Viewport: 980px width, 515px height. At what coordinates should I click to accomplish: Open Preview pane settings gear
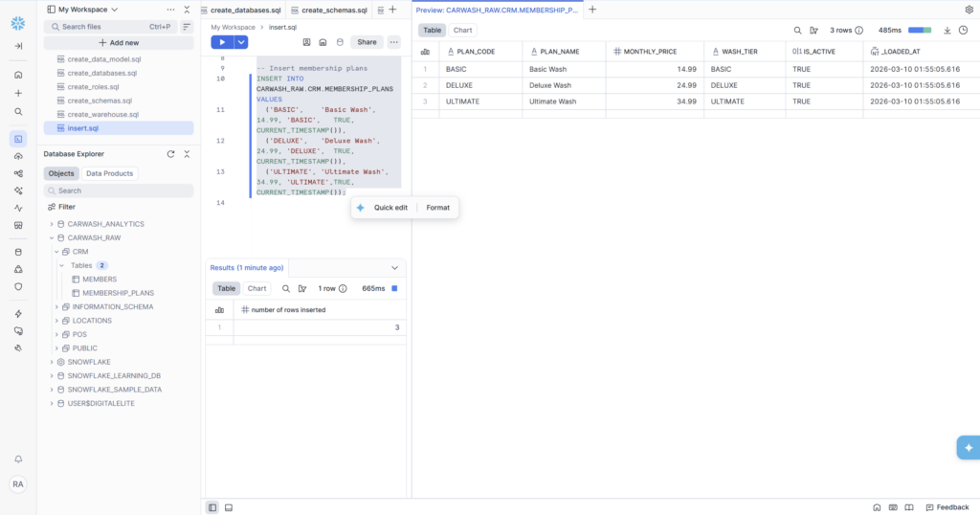pyautogui.click(x=969, y=10)
